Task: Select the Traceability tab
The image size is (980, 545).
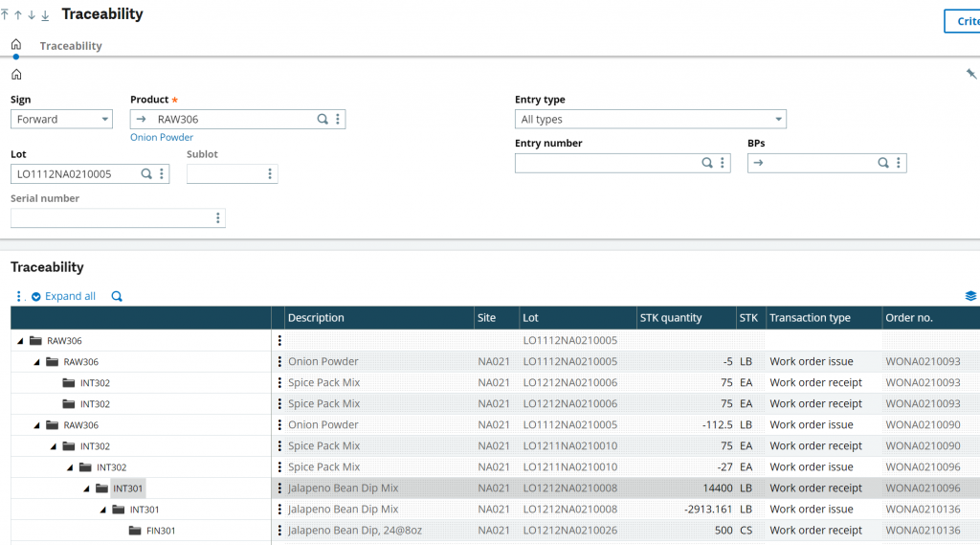Action: [x=71, y=46]
